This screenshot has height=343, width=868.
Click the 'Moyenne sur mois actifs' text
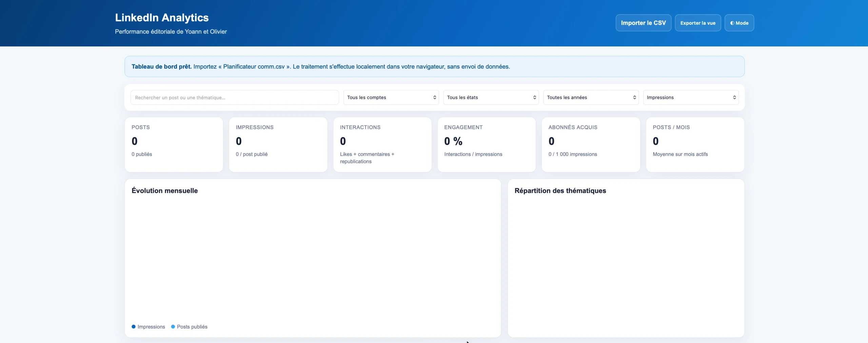[x=680, y=154]
